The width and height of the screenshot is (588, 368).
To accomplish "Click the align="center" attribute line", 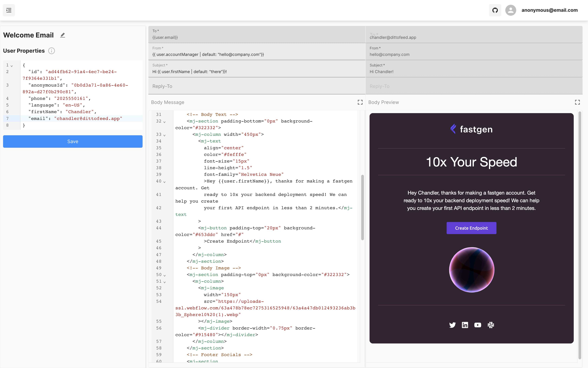I will tap(224, 148).
